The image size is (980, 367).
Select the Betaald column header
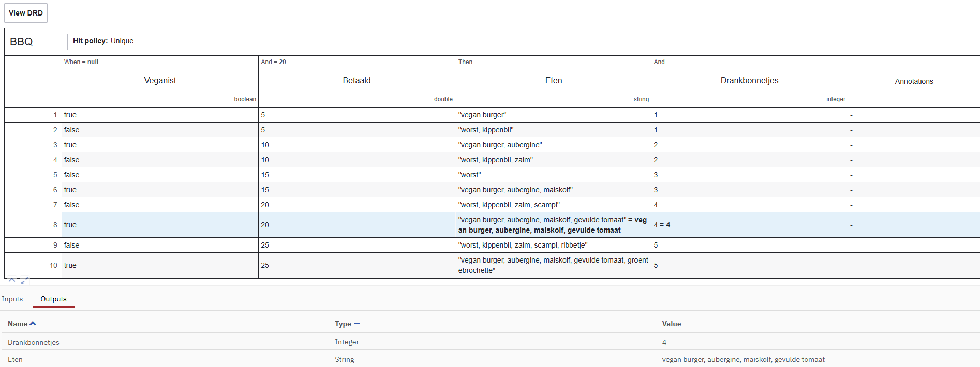pyautogui.click(x=357, y=80)
